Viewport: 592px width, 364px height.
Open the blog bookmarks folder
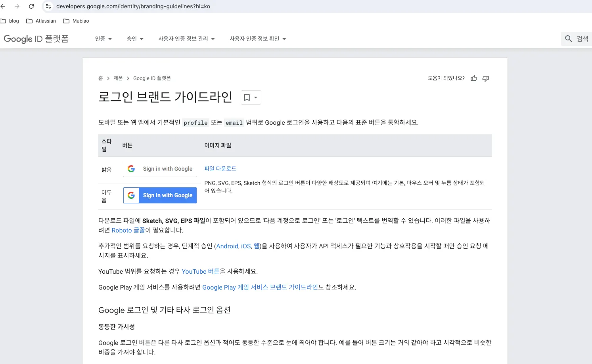(x=10, y=21)
